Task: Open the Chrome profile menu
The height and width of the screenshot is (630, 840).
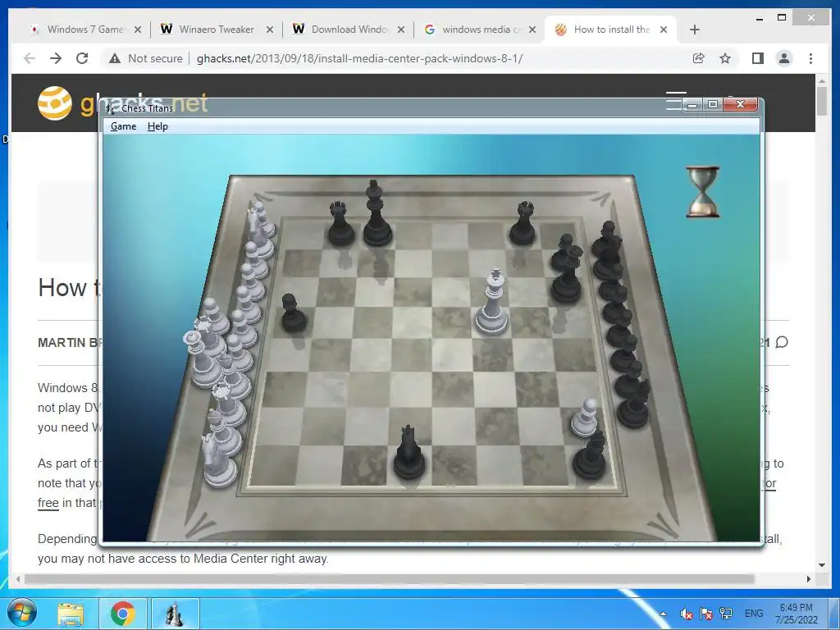Action: 784,58
